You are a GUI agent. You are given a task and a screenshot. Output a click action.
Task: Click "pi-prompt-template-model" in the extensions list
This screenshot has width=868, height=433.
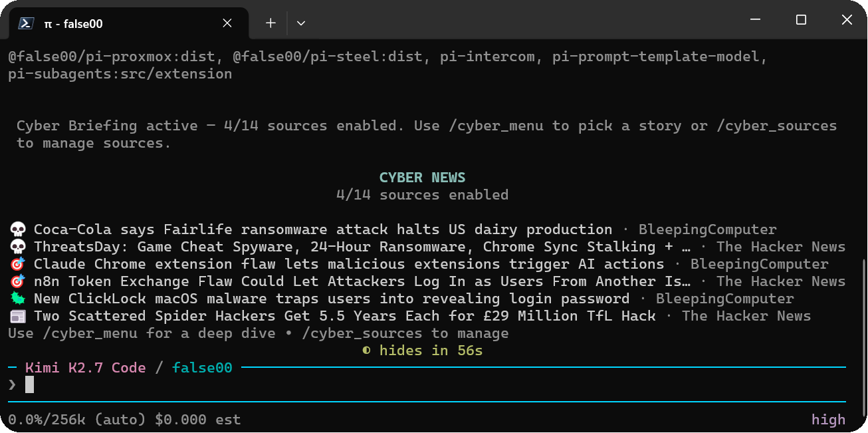tap(656, 57)
